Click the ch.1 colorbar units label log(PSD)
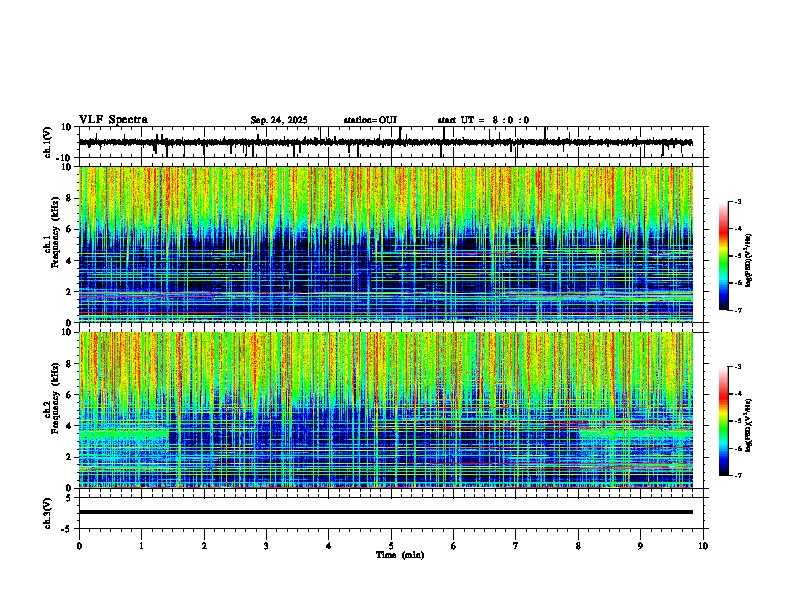 pos(749,260)
